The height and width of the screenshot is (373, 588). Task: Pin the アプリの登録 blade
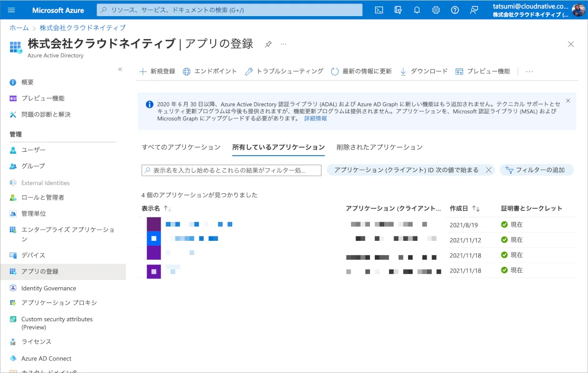click(x=268, y=44)
